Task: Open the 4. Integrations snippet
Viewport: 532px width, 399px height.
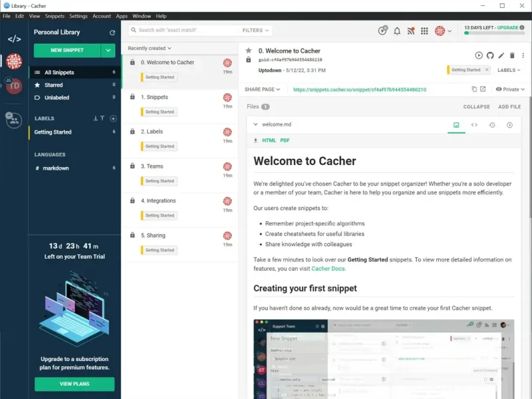Action: 180,209
